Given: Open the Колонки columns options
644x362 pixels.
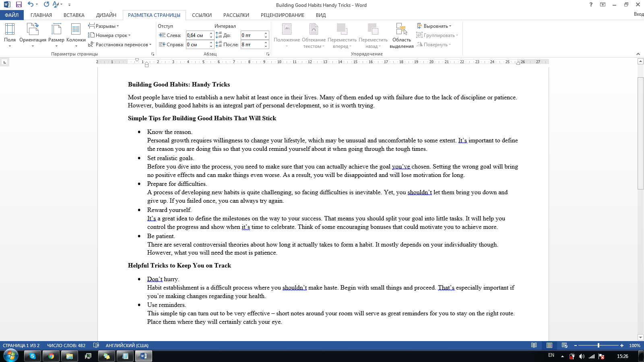Looking at the screenshot, I should [x=76, y=35].
